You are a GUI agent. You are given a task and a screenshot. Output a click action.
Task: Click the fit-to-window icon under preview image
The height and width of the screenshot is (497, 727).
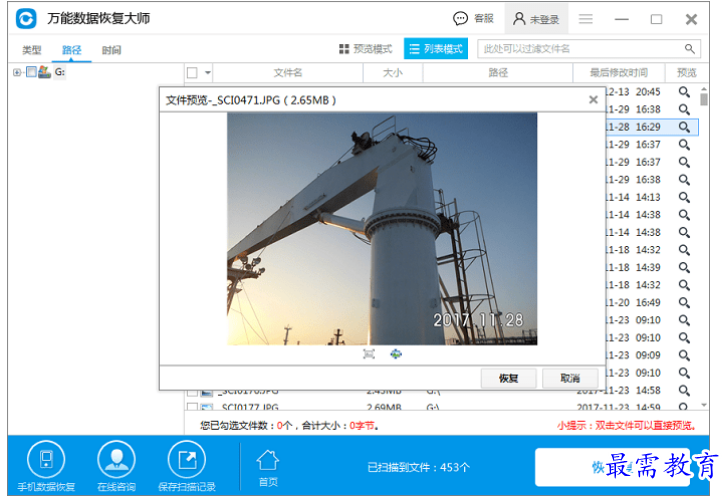369,355
